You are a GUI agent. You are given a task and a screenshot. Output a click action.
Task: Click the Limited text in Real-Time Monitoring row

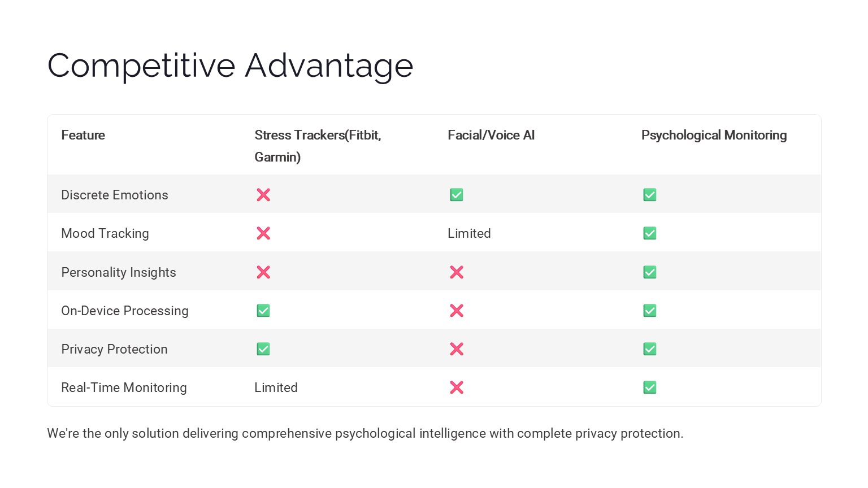276,387
